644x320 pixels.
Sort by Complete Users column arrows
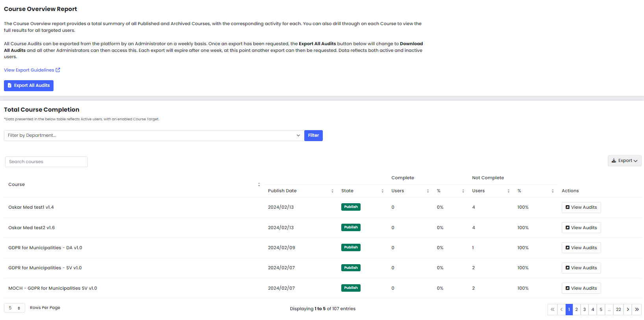[428, 191]
